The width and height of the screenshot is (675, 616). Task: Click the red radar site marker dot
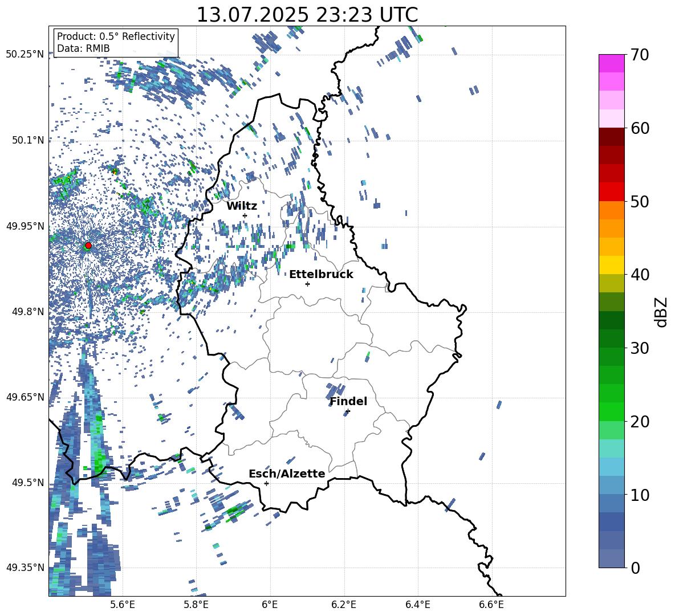(88, 245)
